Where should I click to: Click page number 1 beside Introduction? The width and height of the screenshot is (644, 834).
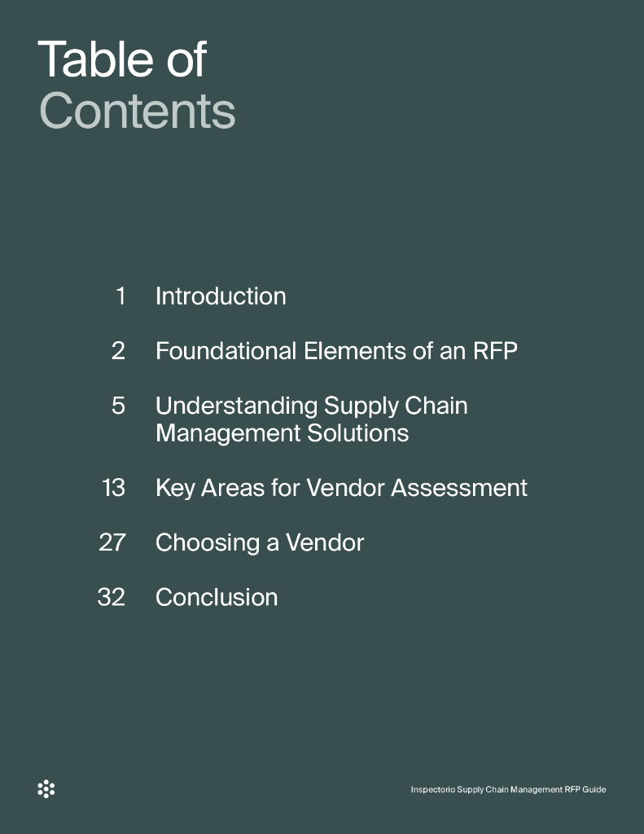(x=120, y=296)
